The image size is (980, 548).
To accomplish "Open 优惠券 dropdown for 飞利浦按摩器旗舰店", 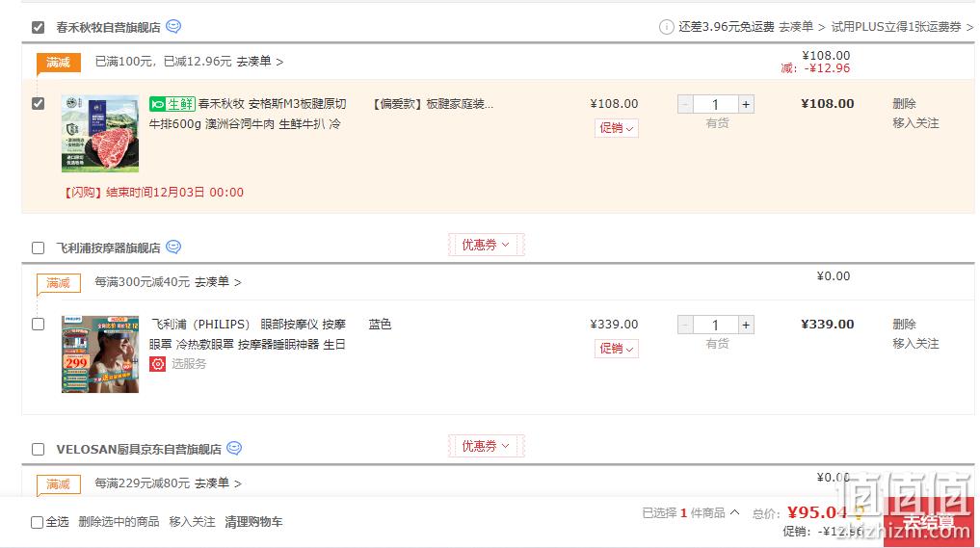I will [486, 245].
